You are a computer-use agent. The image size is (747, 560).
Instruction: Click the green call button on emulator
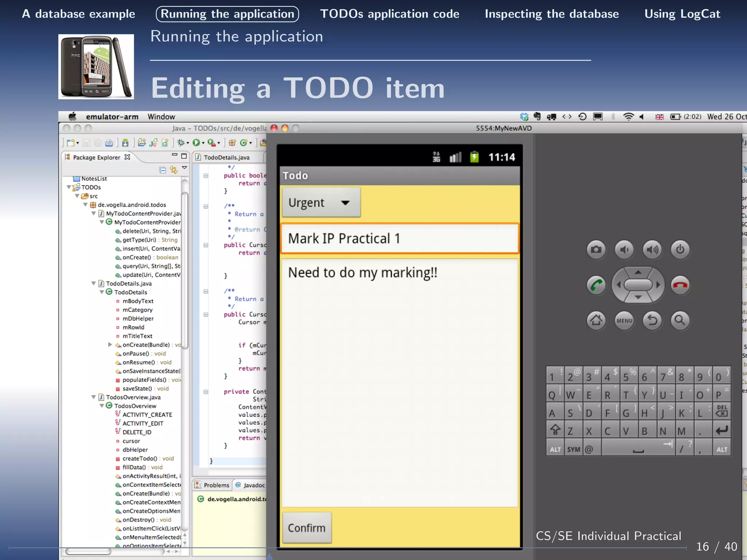pos(596,285)
